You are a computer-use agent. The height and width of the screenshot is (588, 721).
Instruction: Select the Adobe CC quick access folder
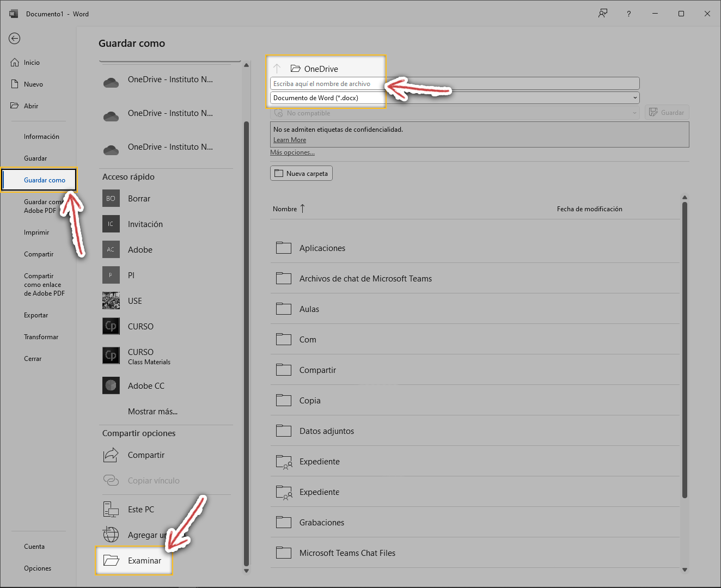click(146, 386)
